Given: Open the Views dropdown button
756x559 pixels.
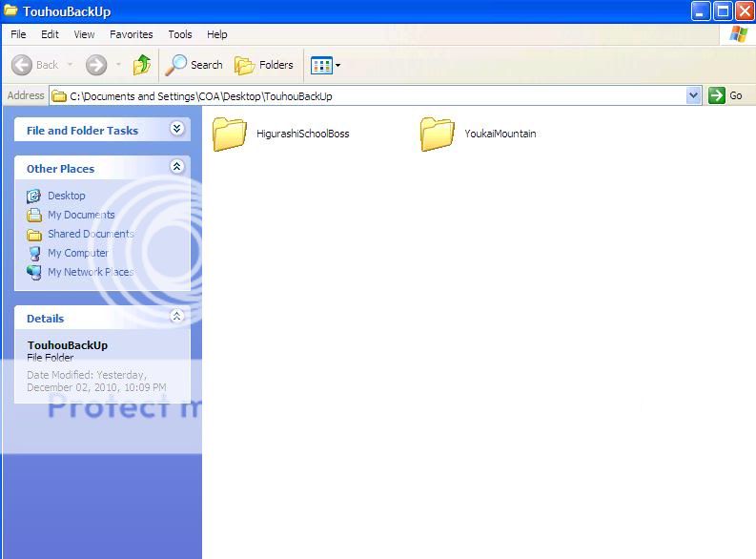Looking at the screenshot, I should [x=325, y=65].
